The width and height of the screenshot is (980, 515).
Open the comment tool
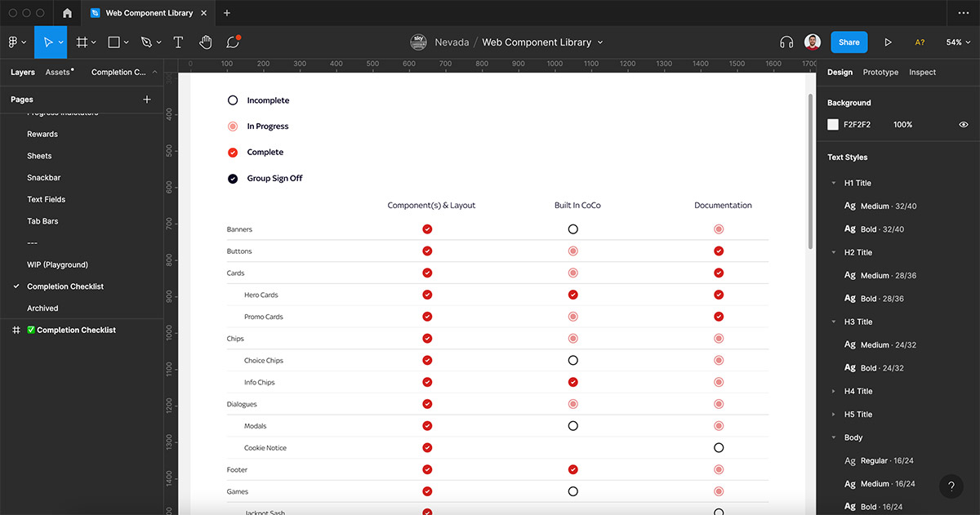tap(233, 42)
